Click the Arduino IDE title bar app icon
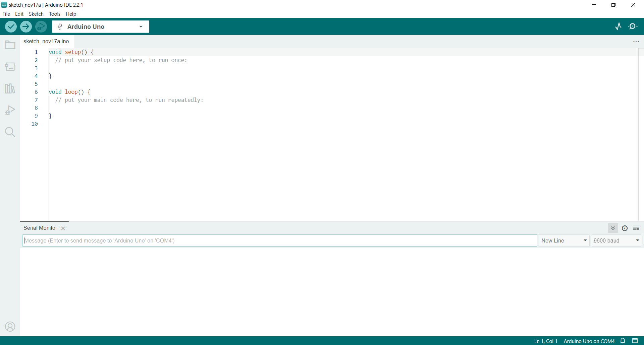Image resolution: width=644 pixels, height=345 pixels. pos(4,5)
